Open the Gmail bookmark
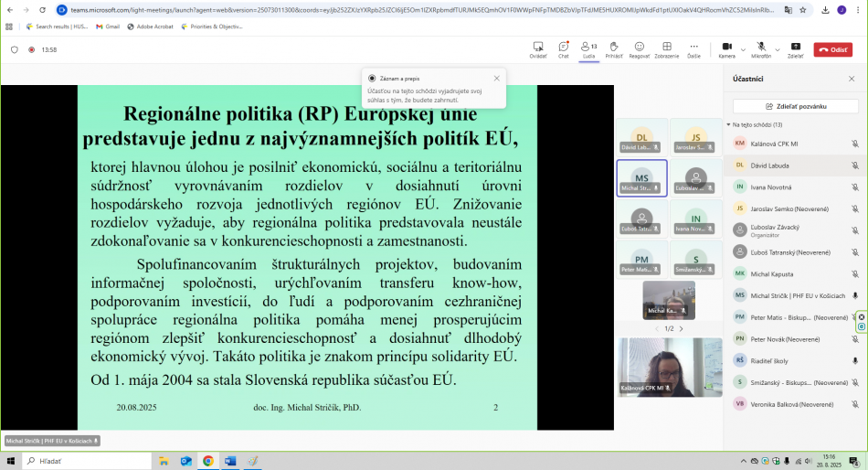 coord(108,27)
